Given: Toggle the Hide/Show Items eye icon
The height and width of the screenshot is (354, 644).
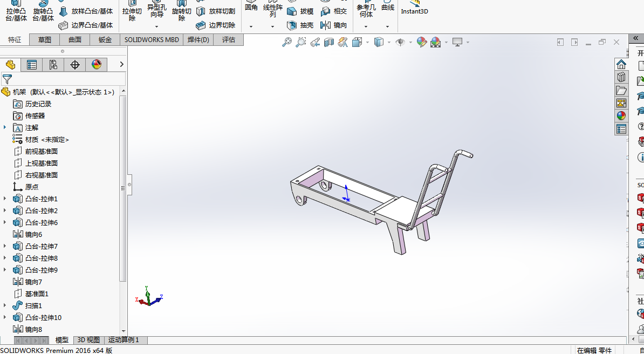Looking at the screenshot, I should point(400,42).
